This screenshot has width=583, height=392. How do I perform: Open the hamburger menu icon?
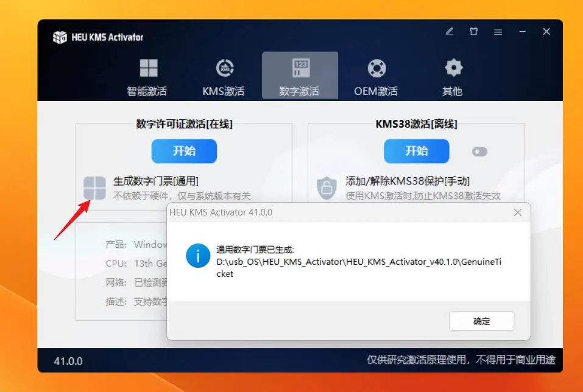point(498,32)
